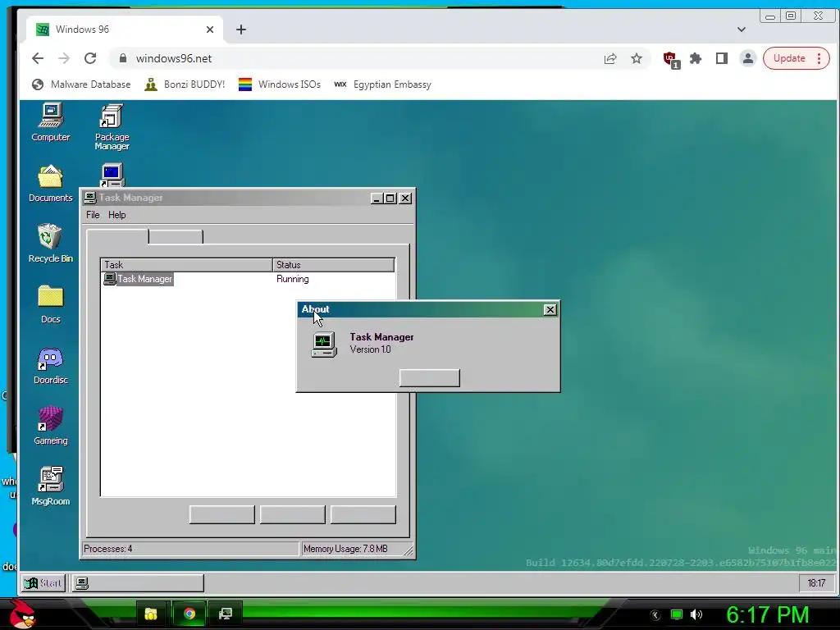The image size is (840, 630).
Task: Open the File menu in Task Manager
Action: click(93, 215)
